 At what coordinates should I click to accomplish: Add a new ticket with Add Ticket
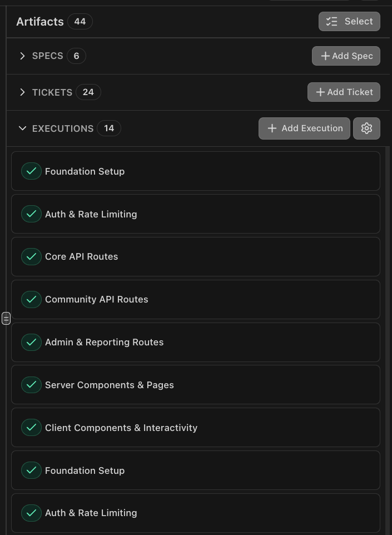click(x=344, y=92)
